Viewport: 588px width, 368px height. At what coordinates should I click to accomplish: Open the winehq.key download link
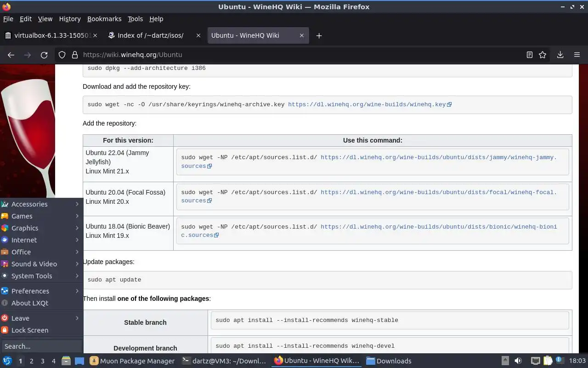click(x=370, y=104)
